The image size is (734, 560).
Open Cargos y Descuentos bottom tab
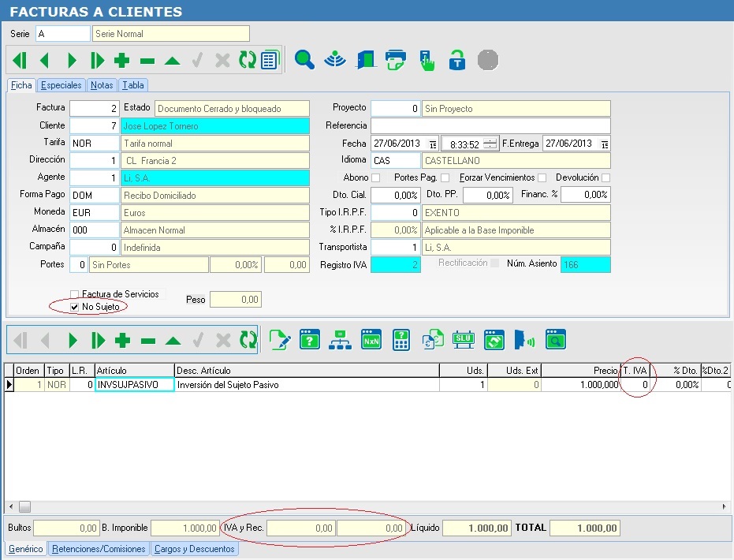[x=194, y=549]
